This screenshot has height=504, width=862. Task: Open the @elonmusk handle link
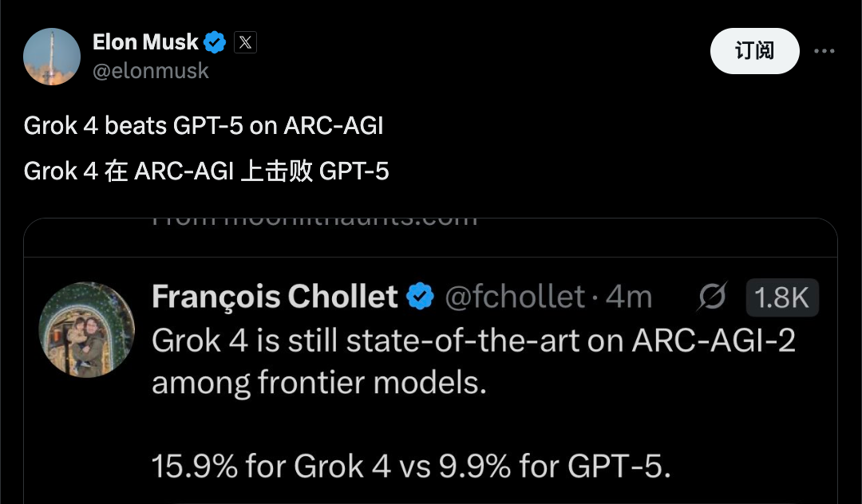coord(151,71)
